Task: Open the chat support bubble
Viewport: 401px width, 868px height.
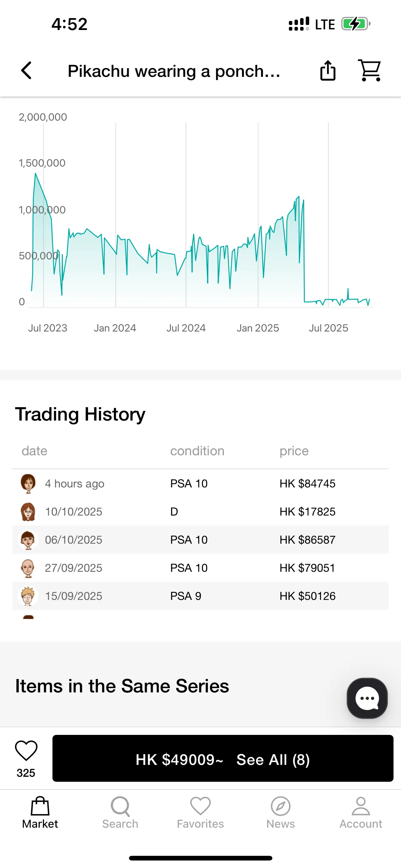Action: [x=367, y=698]
